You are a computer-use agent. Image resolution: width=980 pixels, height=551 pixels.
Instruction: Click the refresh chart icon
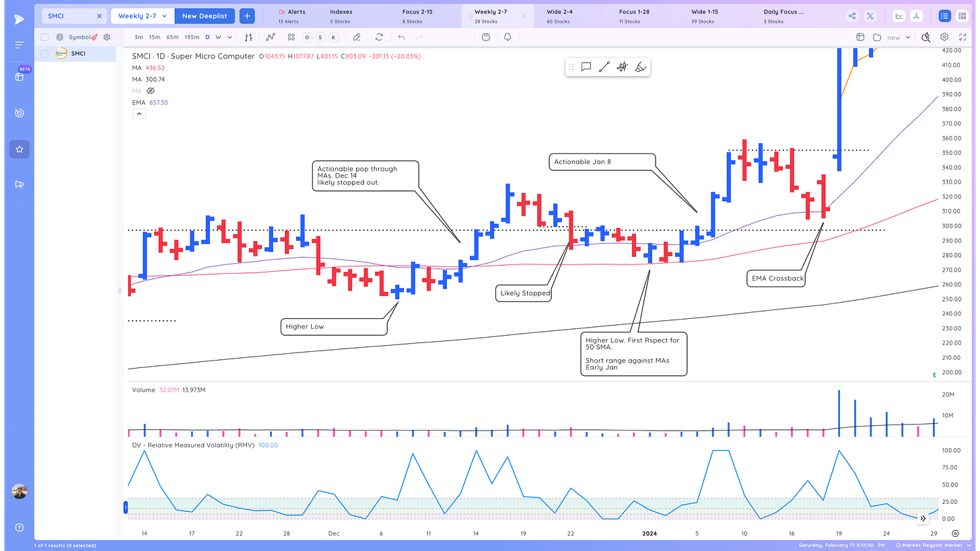(380, 38)
